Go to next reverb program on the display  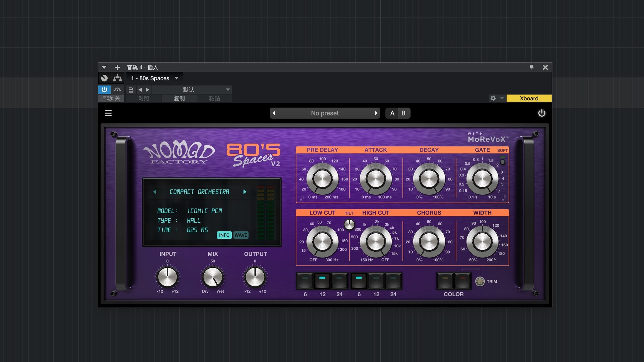245,192
